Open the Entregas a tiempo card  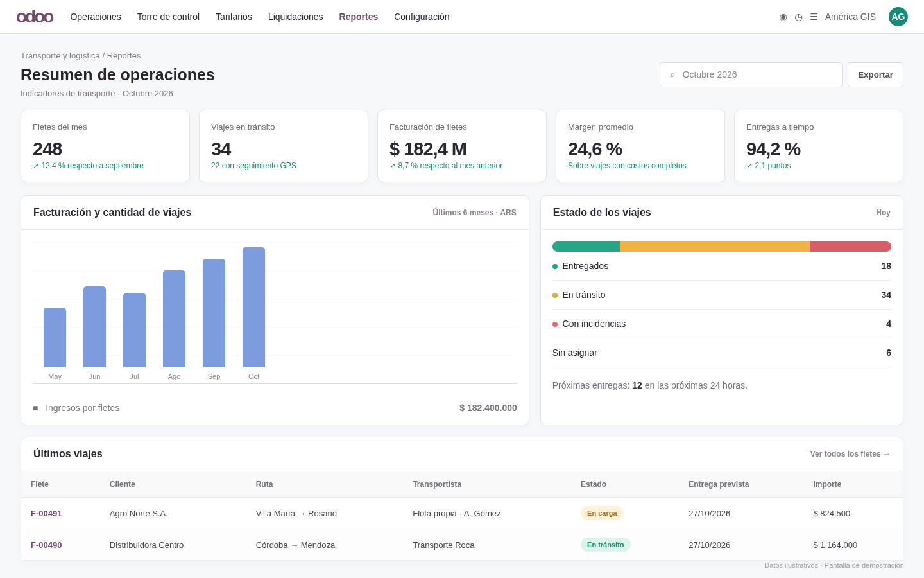[819, 146]
